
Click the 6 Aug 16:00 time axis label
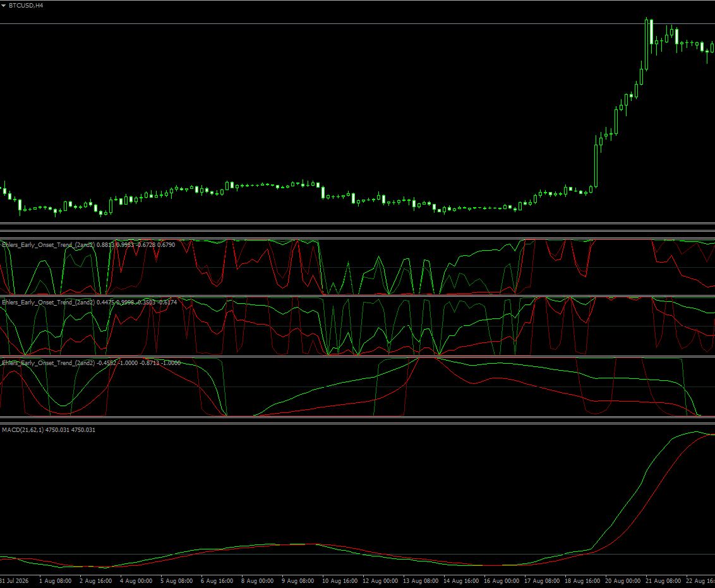coord(217,580)
